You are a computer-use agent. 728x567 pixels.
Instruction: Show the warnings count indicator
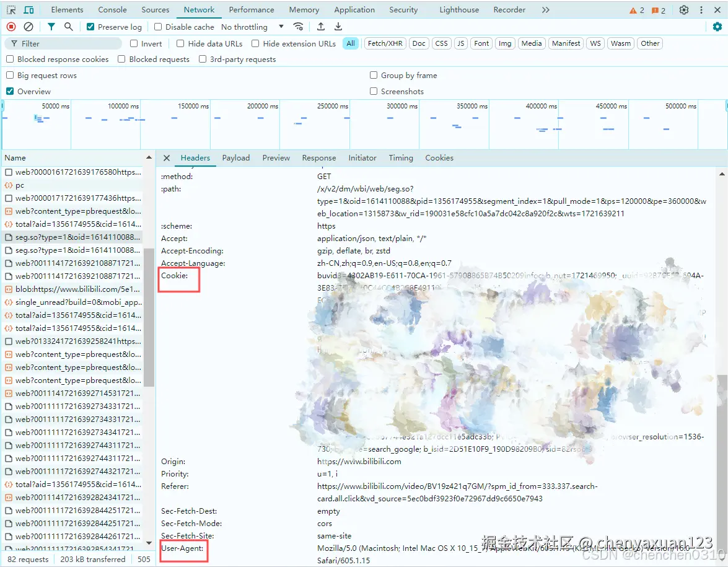pos(637,10)
